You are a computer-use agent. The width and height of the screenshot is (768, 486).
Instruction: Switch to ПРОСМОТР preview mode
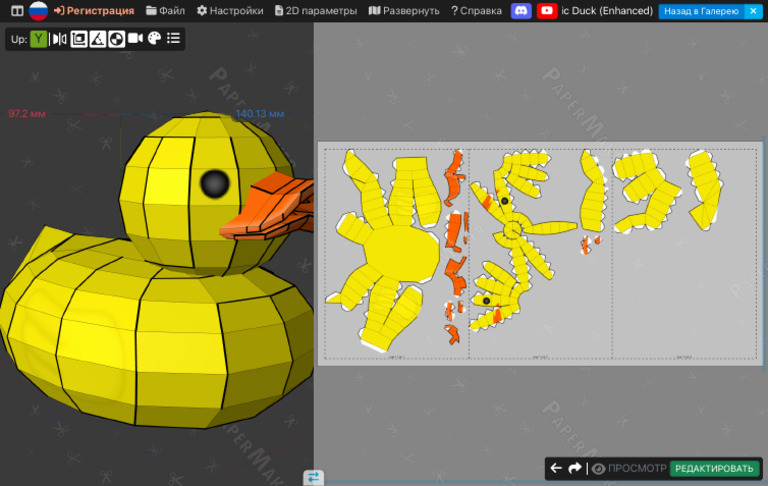click(629, 469)
